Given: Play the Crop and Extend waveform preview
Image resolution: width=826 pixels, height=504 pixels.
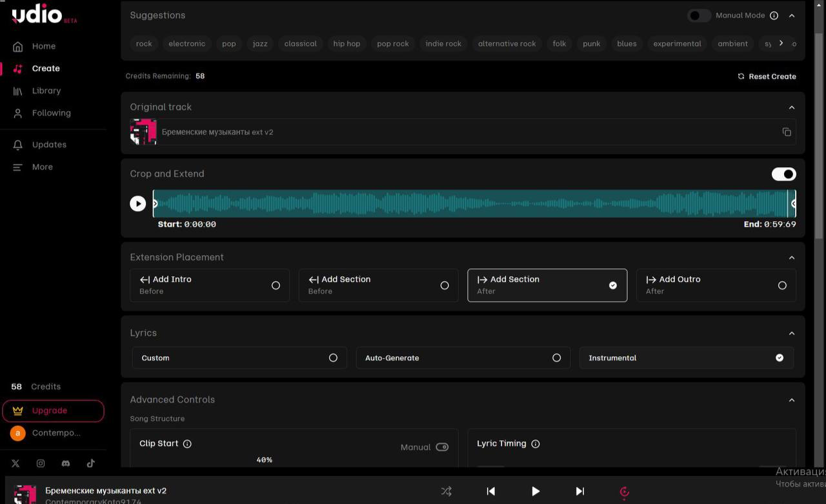Looking at the screenshot, I should (138, 204).
